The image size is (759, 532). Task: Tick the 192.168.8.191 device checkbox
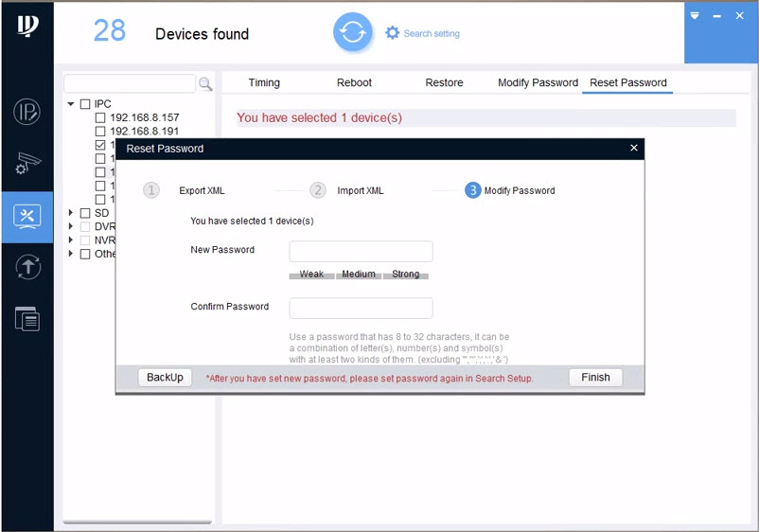pyautogui.click(x=100, y=132)
